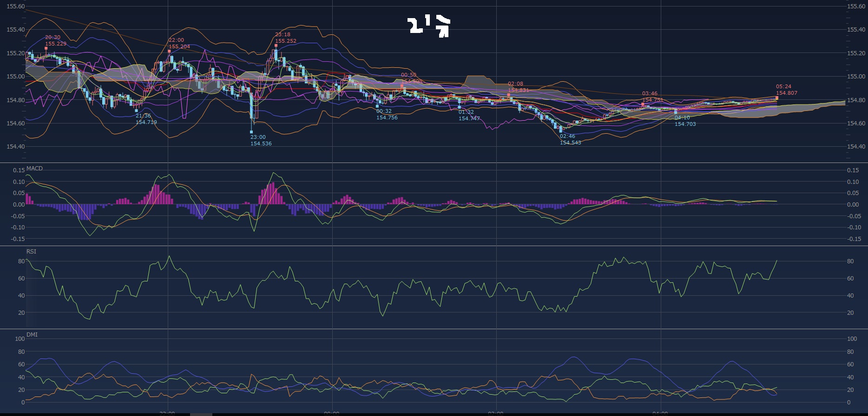This screenshot has width=868, height=416.
Task: Click -0.10 on the left MACD axis
Action: (x=18, y=227)
